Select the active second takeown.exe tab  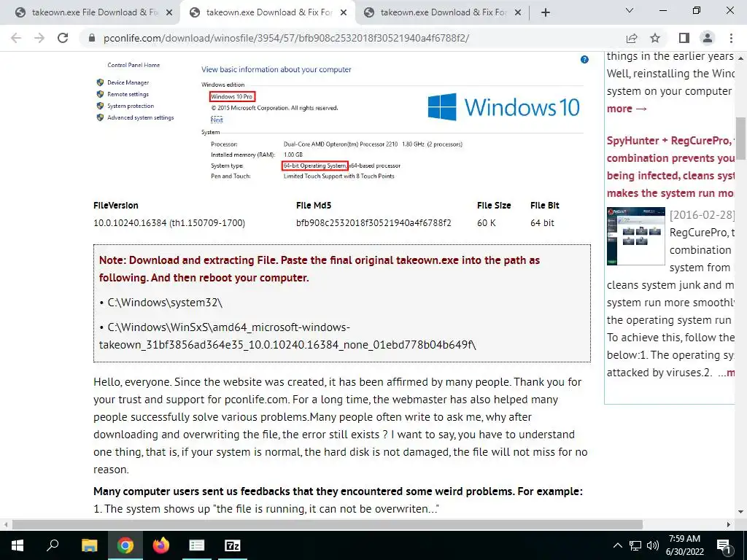(267, 12)
